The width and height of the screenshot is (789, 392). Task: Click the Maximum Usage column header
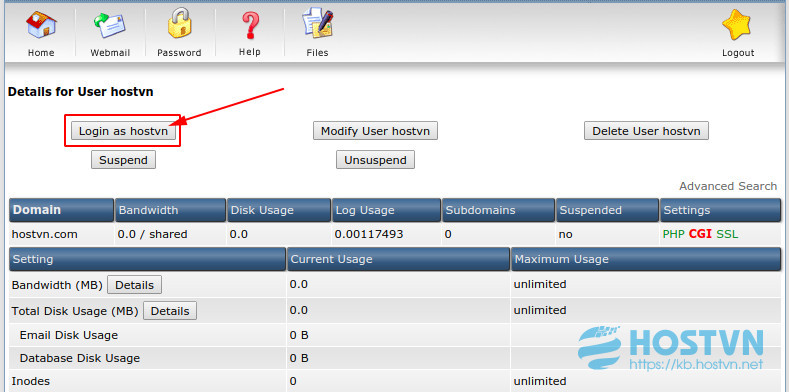coord(646,259)
